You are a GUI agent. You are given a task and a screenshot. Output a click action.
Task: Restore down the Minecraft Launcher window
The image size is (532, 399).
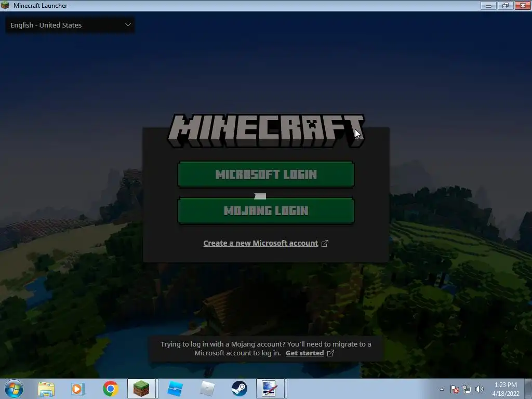pyautogui.click(x=506, y=5)
